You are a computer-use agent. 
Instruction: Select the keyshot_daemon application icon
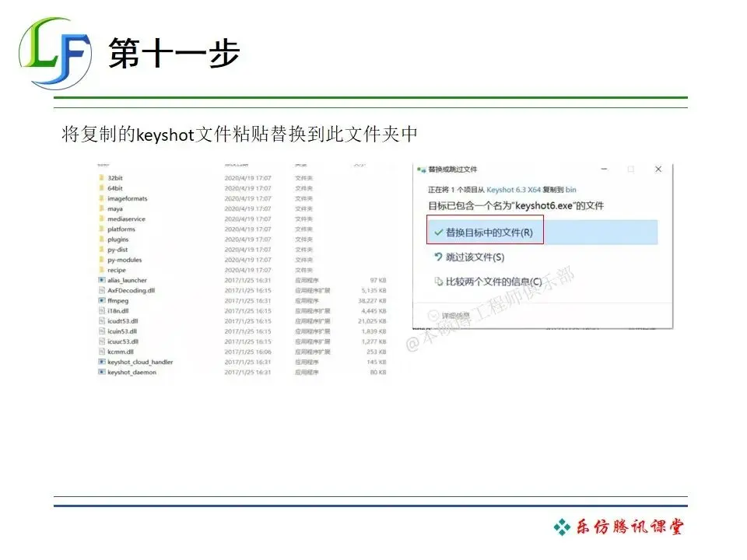pyautogui.click(x=101, y=373)
